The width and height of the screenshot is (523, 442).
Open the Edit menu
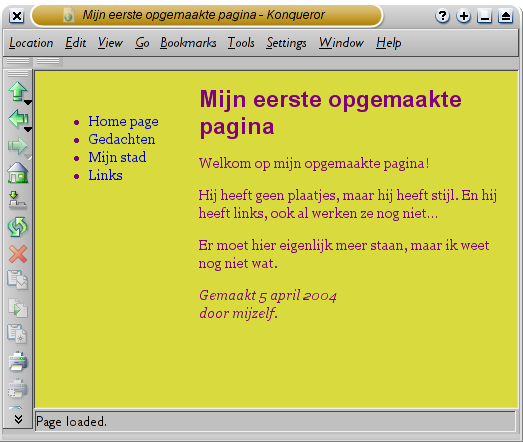click(x=75, y=43)
